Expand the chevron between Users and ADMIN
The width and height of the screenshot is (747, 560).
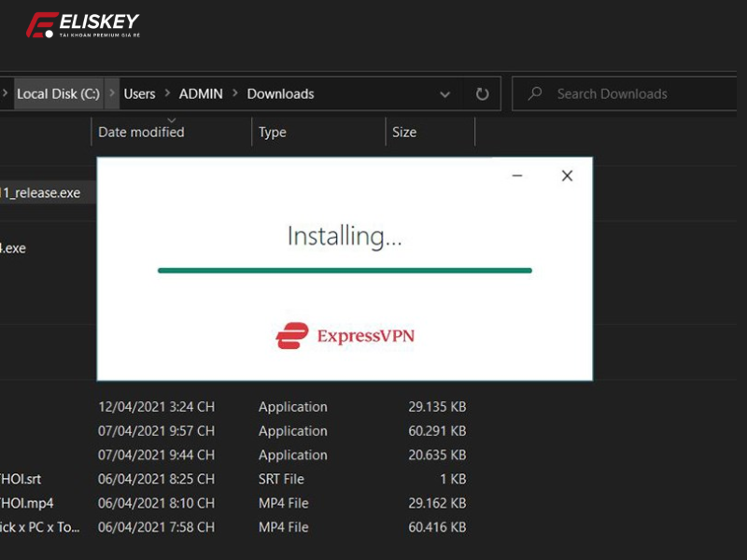(x=168, y=94)
